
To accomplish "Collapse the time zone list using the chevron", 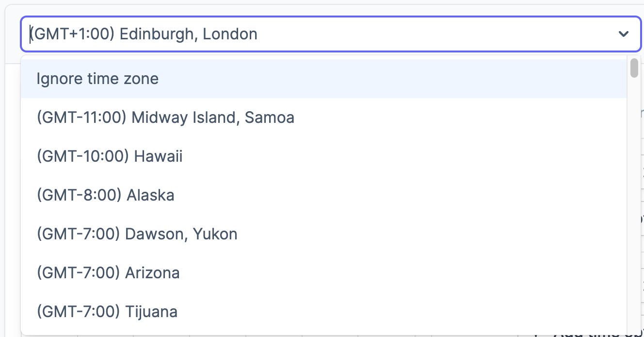I will (623, 34).
